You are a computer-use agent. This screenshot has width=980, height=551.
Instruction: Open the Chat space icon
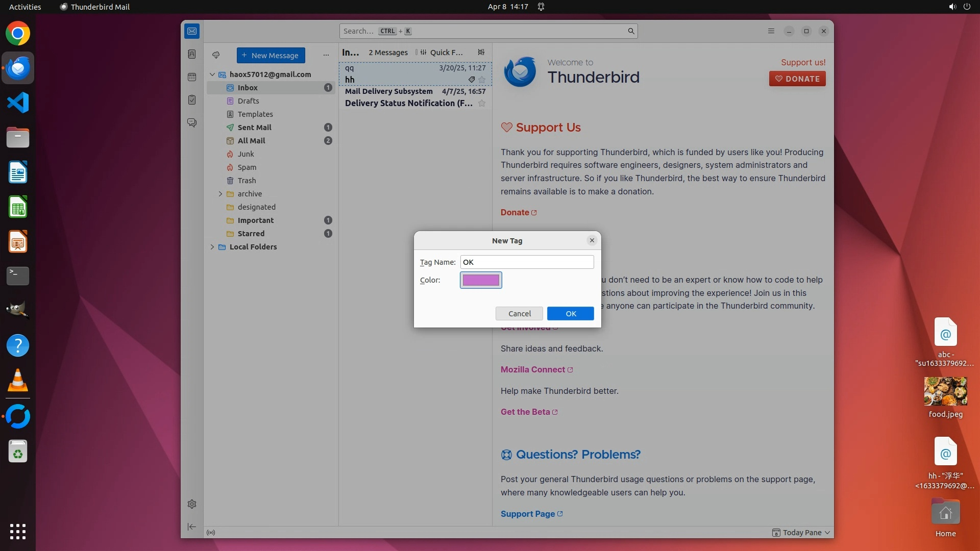[x=192, y=123]
